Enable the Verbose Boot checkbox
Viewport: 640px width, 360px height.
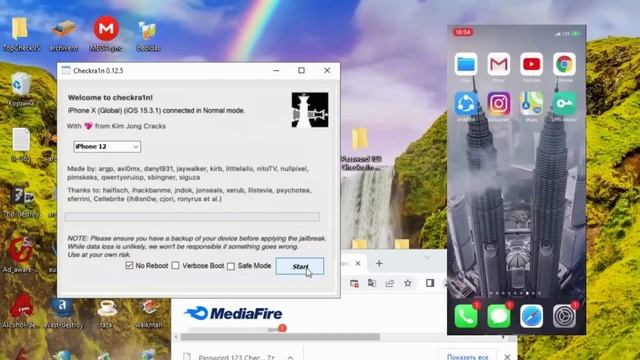pos(176,266)
